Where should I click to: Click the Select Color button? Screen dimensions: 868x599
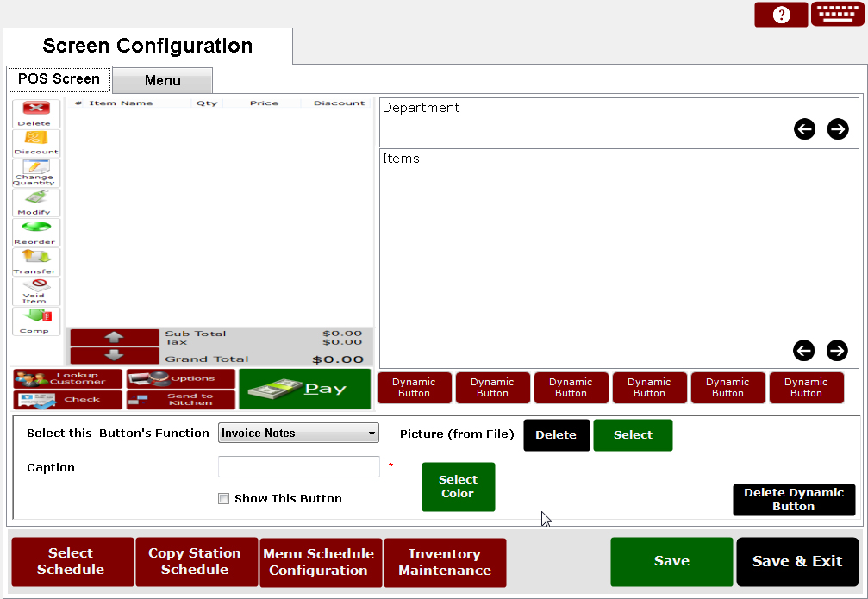coord(458,487)
